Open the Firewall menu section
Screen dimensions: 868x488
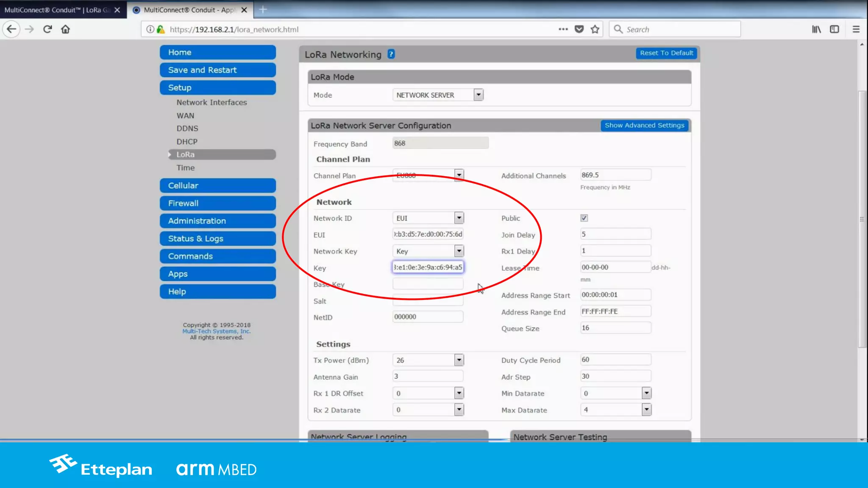(x=217, y=203)
